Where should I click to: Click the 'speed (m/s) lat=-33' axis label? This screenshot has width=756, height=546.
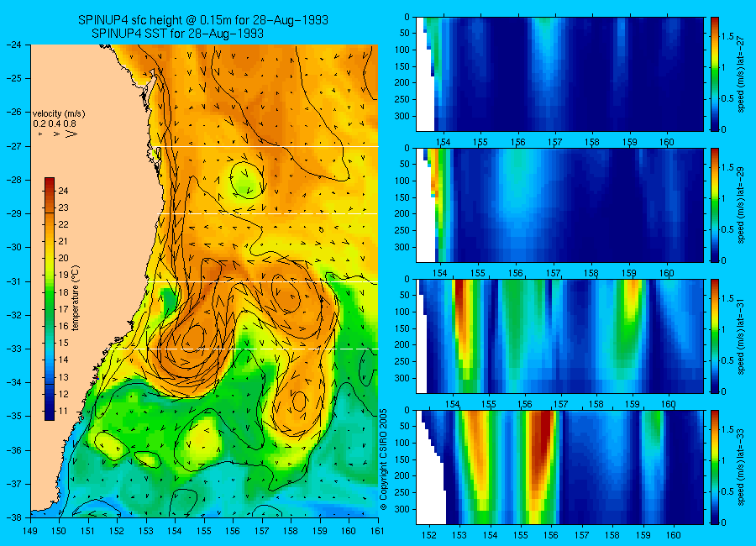pyautogui.click(x=742, y=467)
